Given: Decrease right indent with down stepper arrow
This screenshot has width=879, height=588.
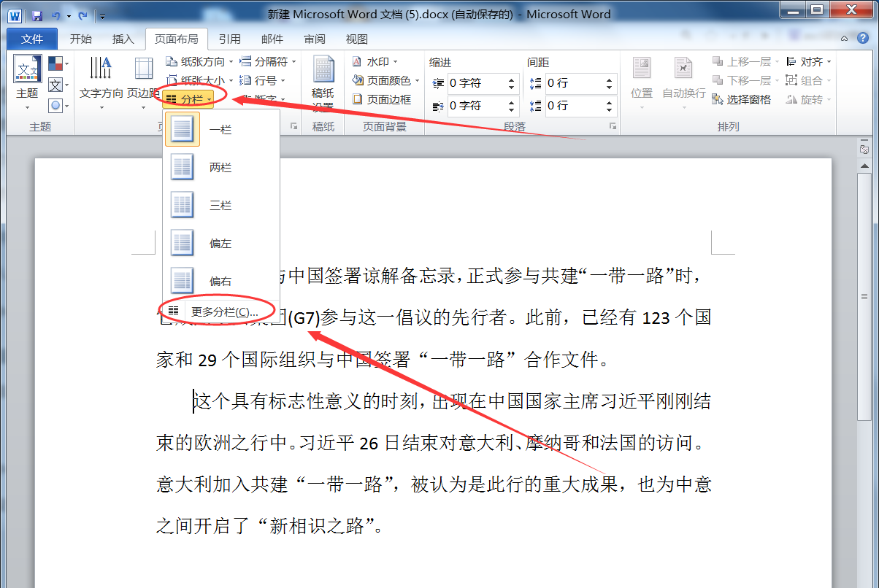Looking at the screenshot, I should tap(512, 110).
